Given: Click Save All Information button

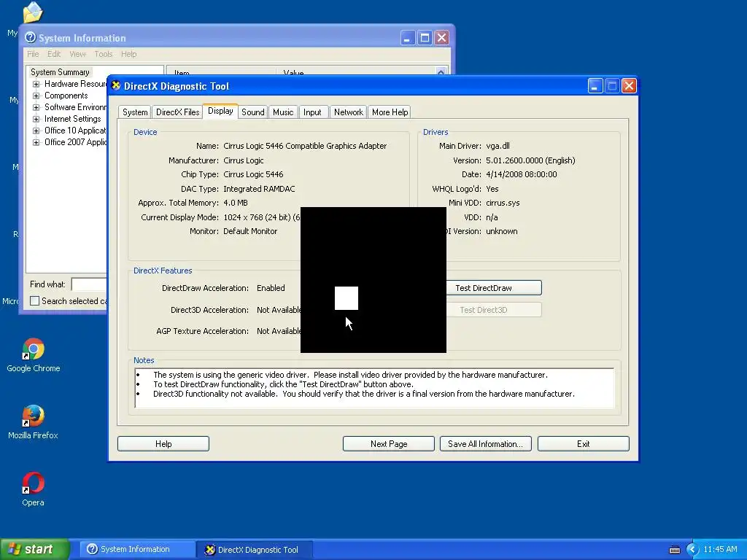Looking at the screenshot, I should point(485,444).
